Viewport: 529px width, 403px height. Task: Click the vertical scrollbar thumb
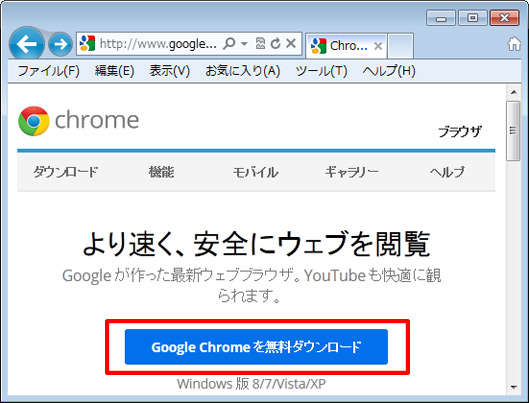513,131
